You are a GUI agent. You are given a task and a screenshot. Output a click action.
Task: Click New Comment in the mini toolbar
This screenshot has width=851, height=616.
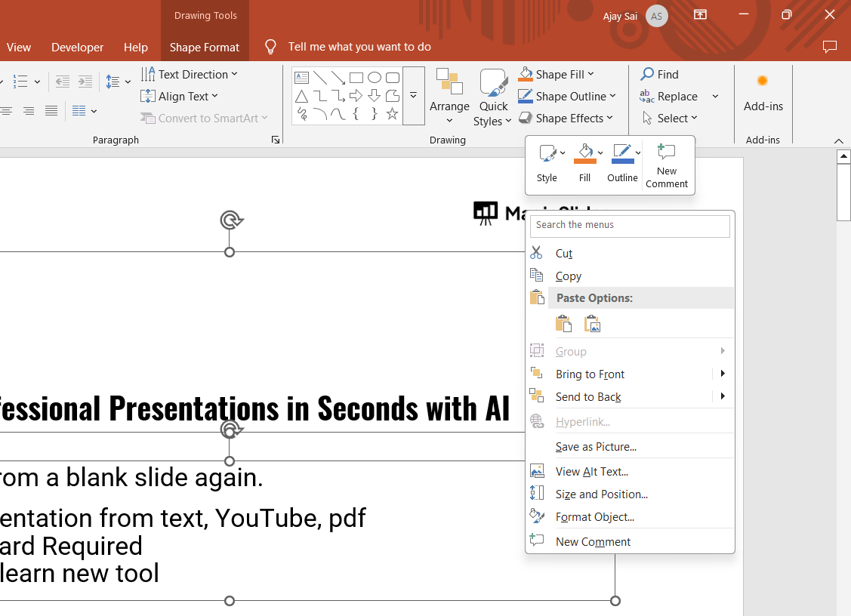coord(667,165)
